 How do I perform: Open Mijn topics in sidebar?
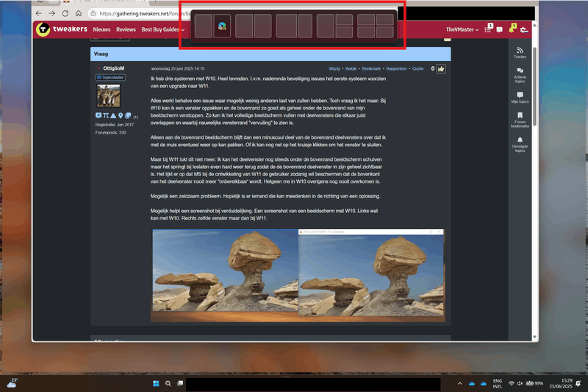pos(520,98)
